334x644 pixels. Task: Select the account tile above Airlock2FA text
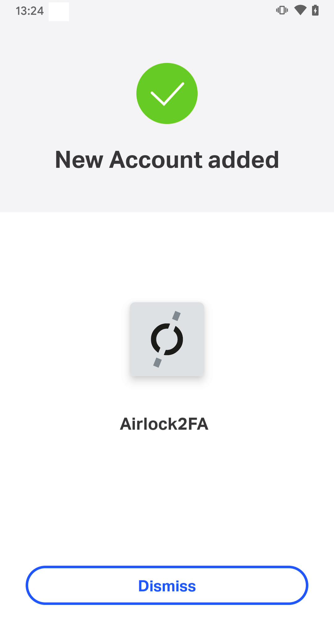coord(167,339)
